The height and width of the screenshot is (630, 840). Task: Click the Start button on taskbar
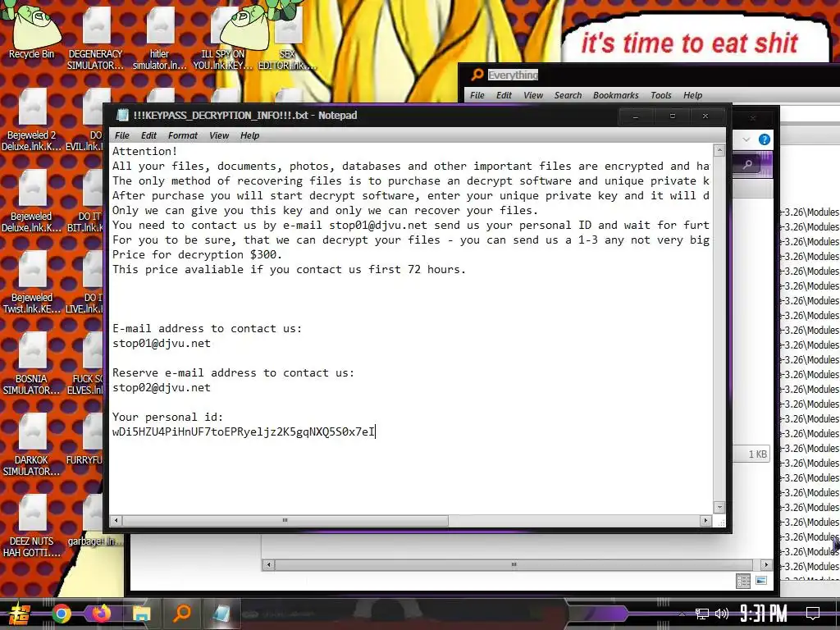[19, 614]
